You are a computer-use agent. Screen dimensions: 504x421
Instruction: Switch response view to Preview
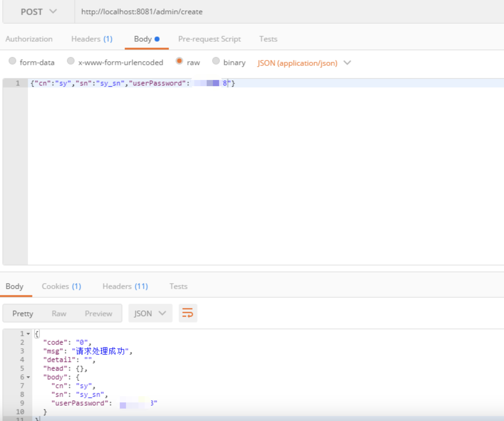tap(98, 314)
